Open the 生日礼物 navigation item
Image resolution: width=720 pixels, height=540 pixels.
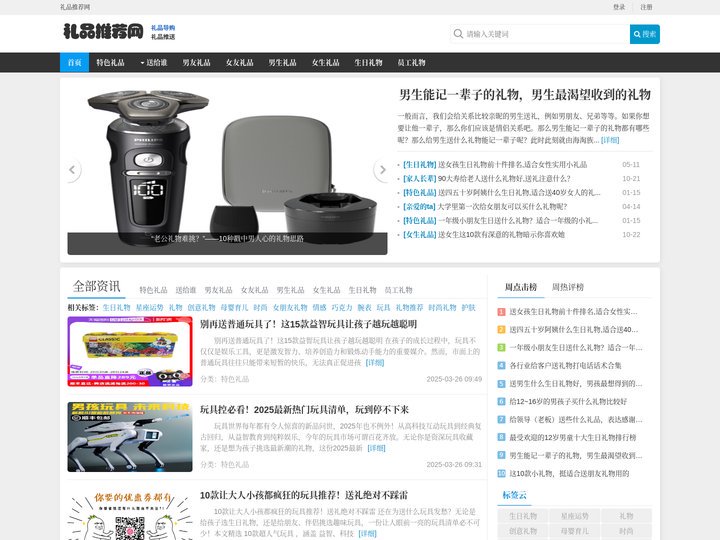[x=368, y=62]
